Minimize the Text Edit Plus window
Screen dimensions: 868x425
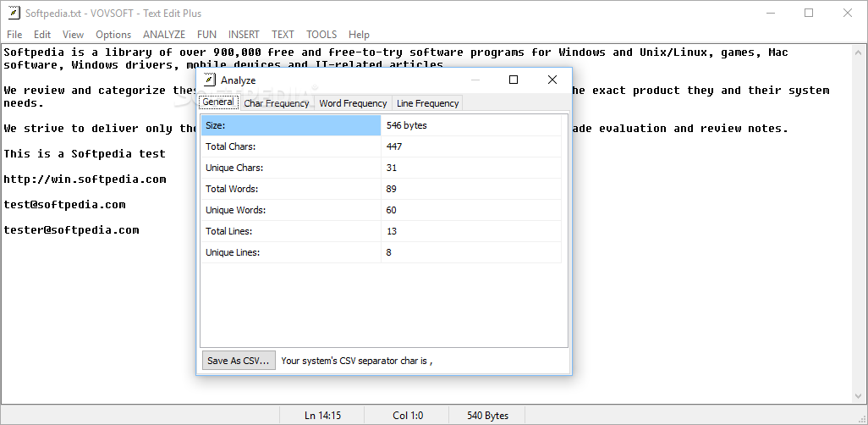[770, 13]
